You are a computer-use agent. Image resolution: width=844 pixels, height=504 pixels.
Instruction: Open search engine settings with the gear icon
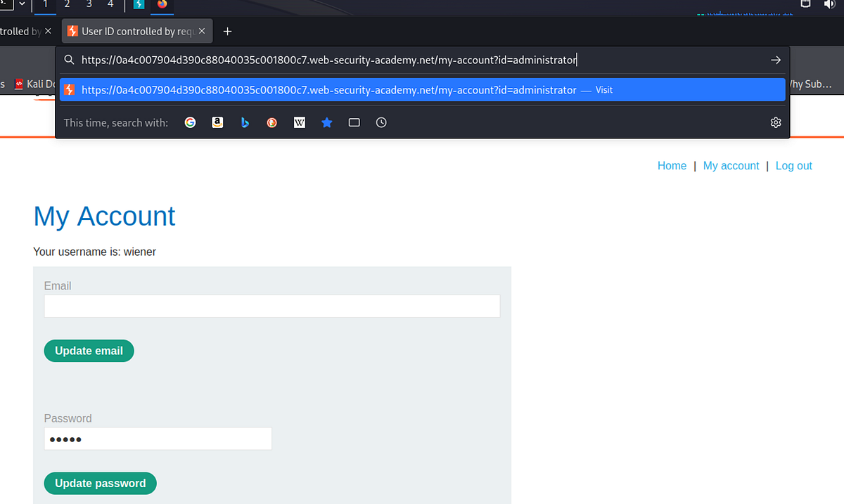point(775,122)
